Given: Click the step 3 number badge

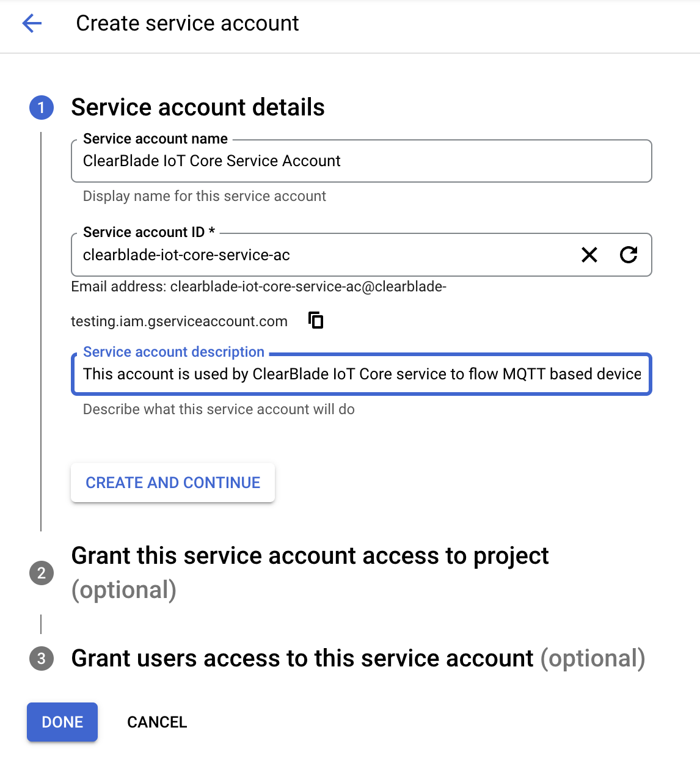Looking at the screenshot, I should coord(42,658).
